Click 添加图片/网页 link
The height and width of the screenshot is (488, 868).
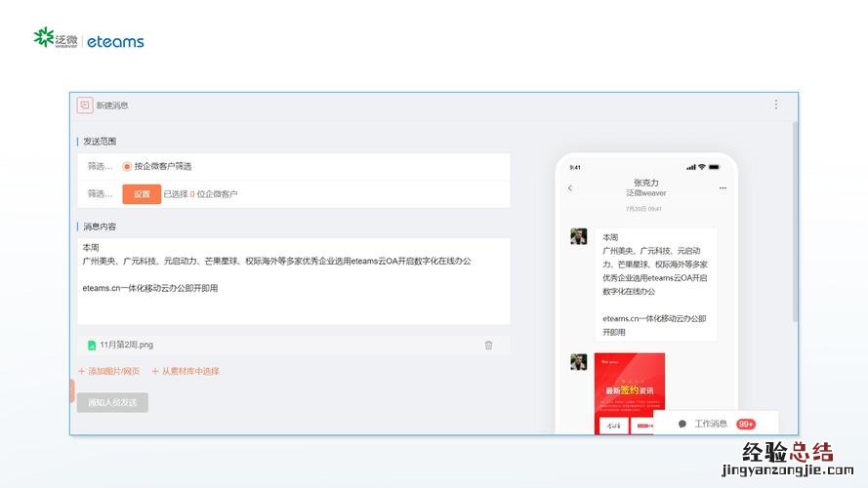click(x=109, y=371)
